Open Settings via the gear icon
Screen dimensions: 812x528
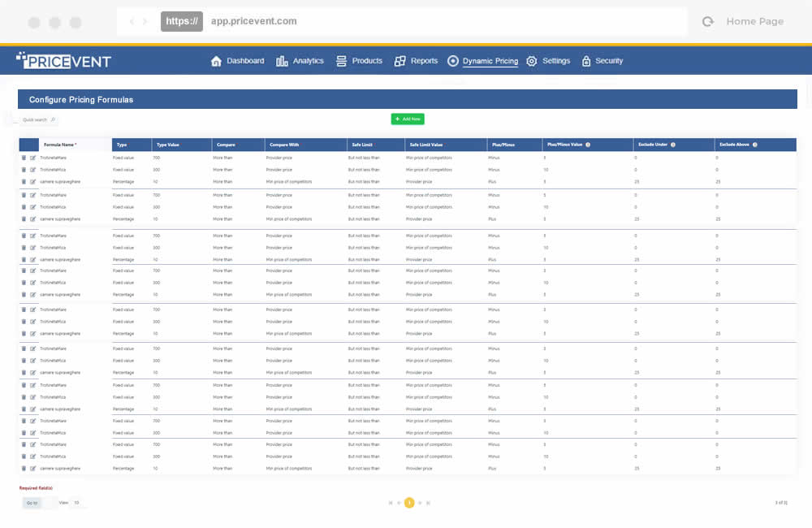[x=531, y=61]
